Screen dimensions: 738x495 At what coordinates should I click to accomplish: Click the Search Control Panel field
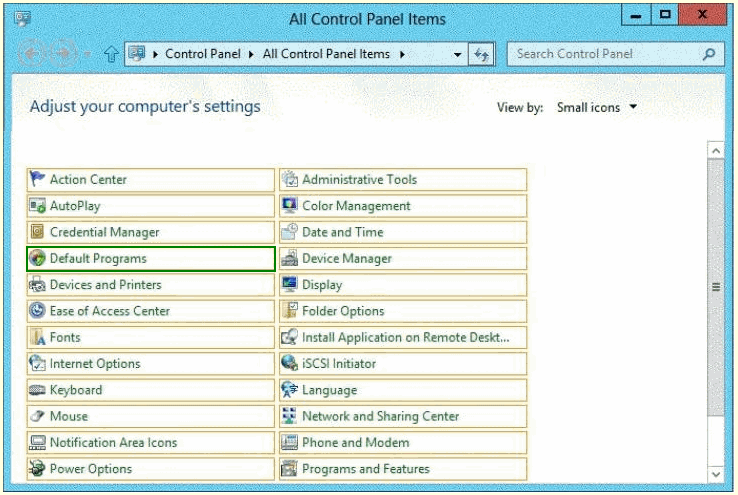[615, 54]
